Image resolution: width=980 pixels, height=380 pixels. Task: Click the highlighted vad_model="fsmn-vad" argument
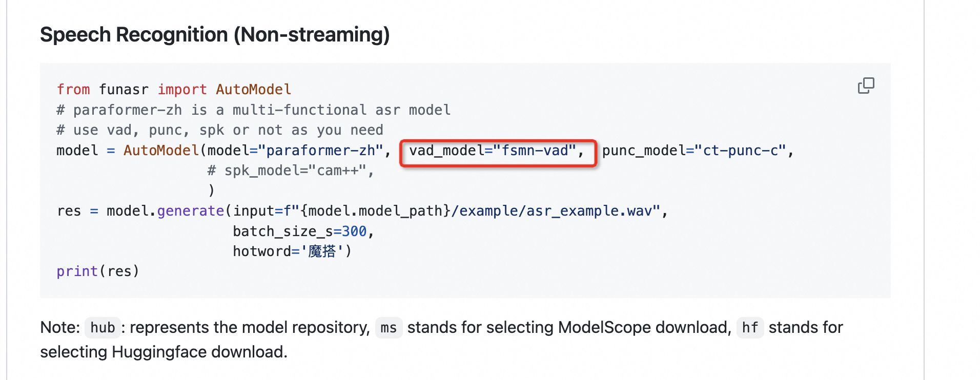click(497, 151)
